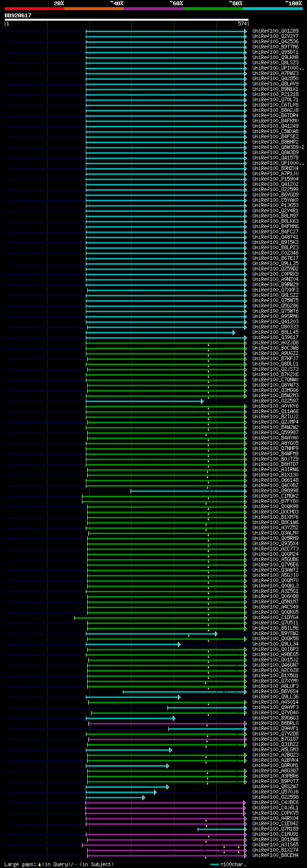Select hit label UniRef100_O22597
Image resolution: width=307 pixels, height=868 pixels.
[x=275, y=401]
